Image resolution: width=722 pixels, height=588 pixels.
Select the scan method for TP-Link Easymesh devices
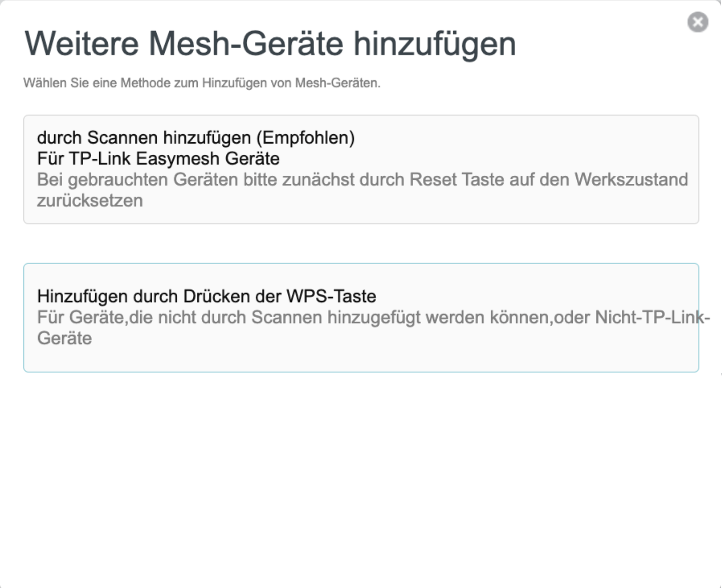pos(360,168)
